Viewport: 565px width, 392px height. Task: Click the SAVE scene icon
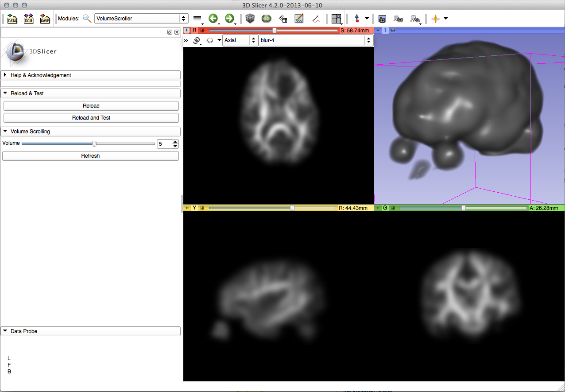click(45, 19)
